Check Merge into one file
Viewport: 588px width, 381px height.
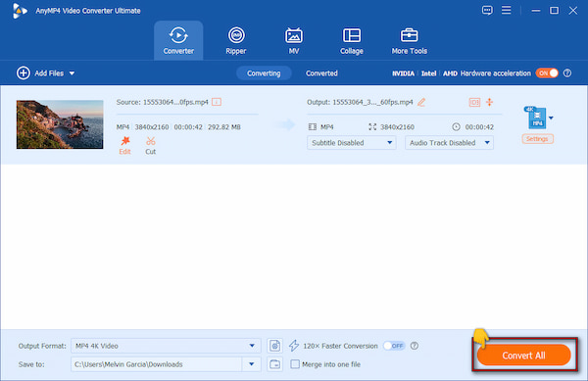click(x=295, y=364)
